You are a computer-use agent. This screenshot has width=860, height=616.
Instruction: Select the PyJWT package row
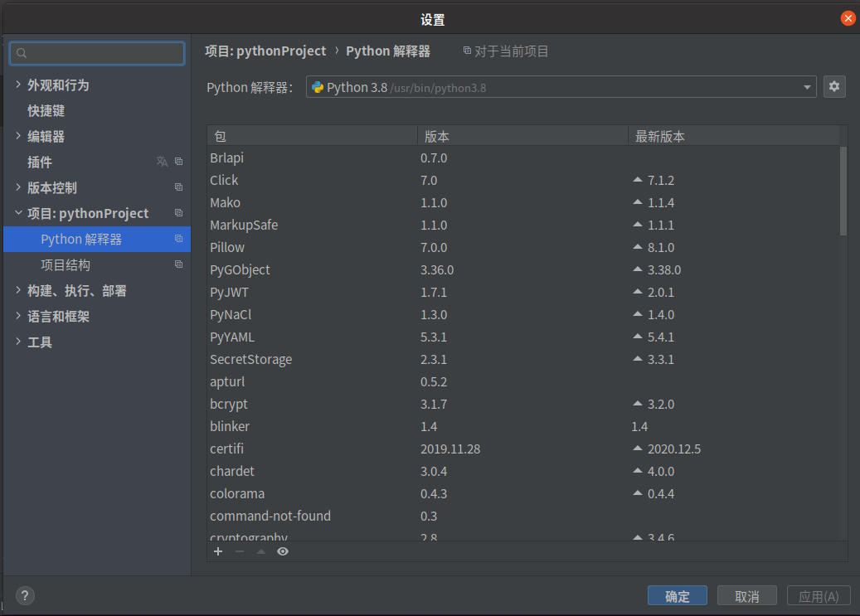point(523,293)
